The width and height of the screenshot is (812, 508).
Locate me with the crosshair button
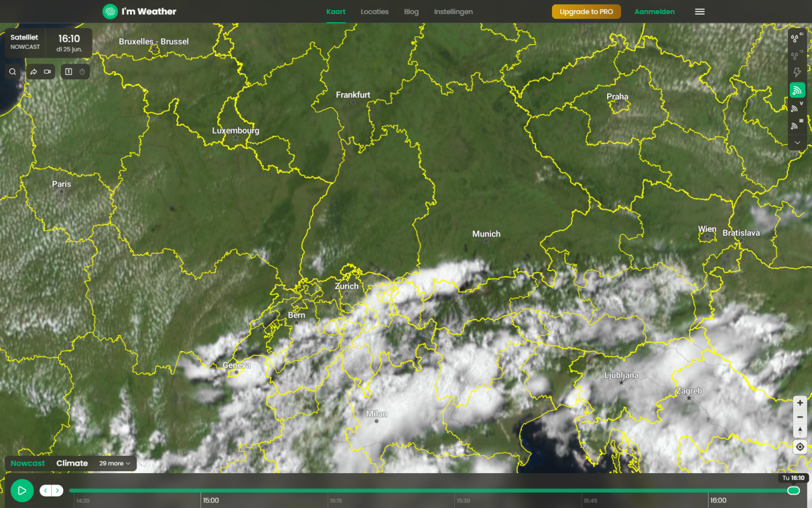[x=800, y=446]
